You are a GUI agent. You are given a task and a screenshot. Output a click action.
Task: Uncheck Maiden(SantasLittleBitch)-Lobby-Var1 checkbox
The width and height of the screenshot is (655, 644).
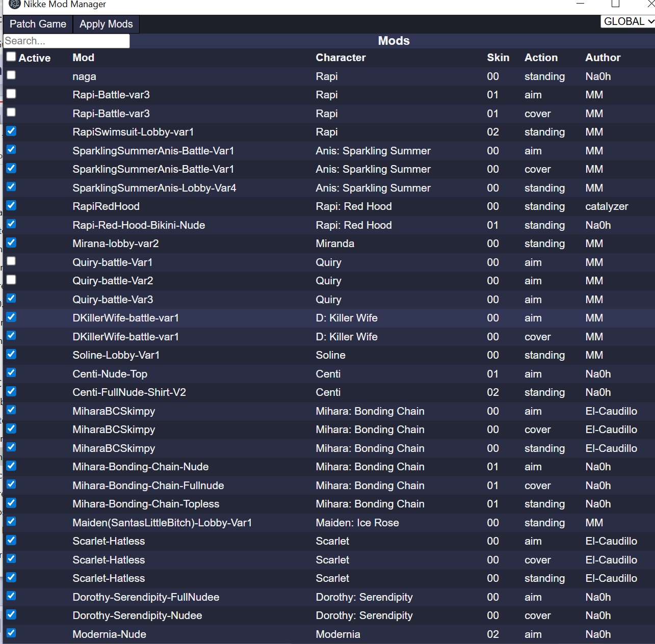[11, 522]
